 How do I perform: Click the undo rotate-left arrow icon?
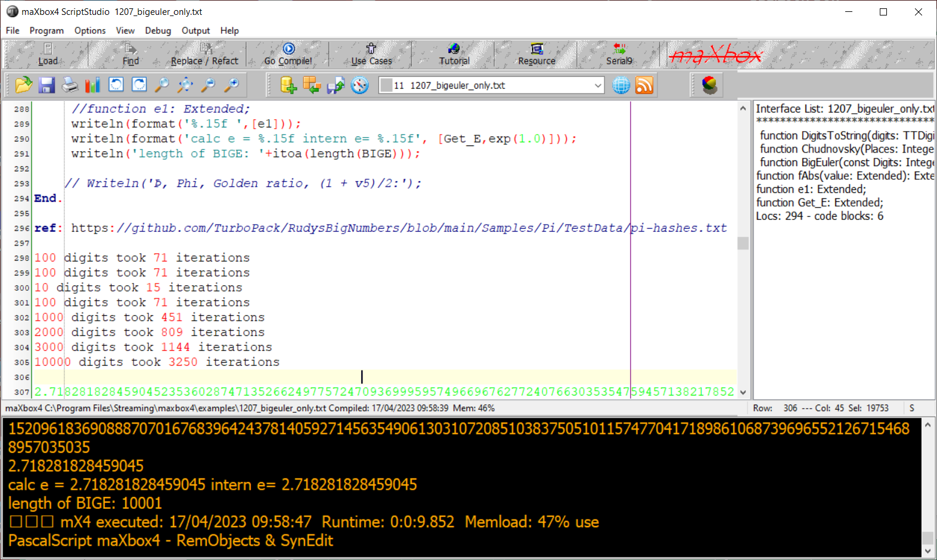pyautogui.click(x=116, y=85)
